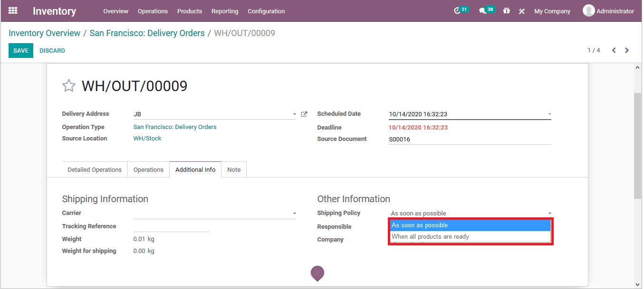
Task: Open San Francisco: Delivery Orders breadcrumb
Action: 147,33
